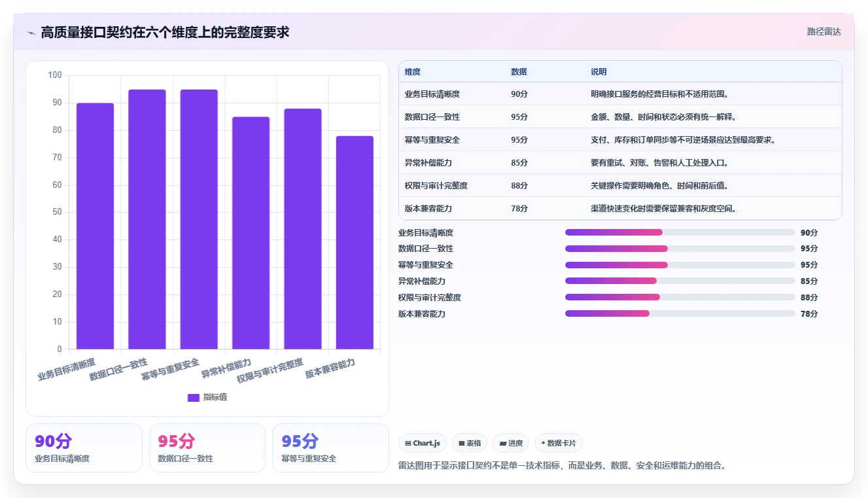Click the 85分 value in the table
The height and width of the screenshot is (498, 868).
coord(519,163)
